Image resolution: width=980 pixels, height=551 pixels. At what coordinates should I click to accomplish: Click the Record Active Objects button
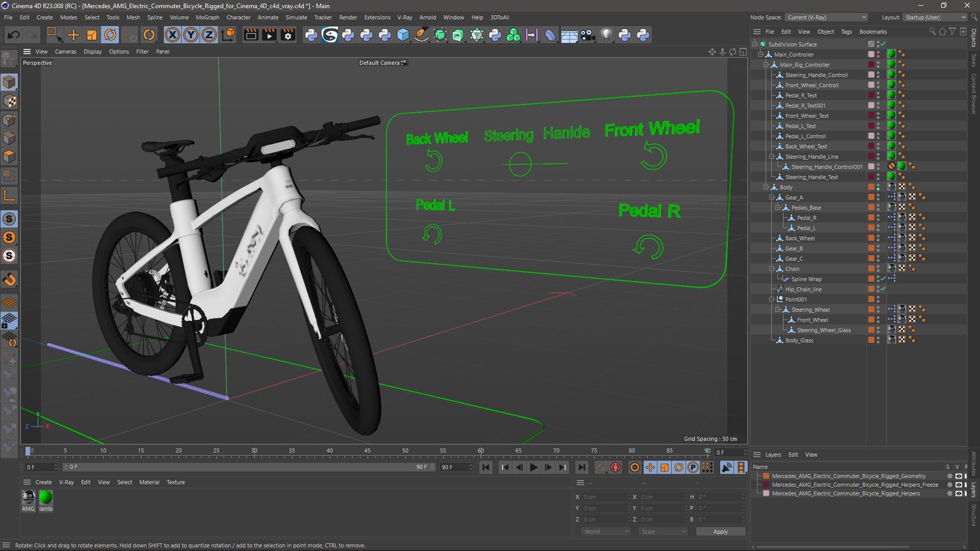(601, 467)
